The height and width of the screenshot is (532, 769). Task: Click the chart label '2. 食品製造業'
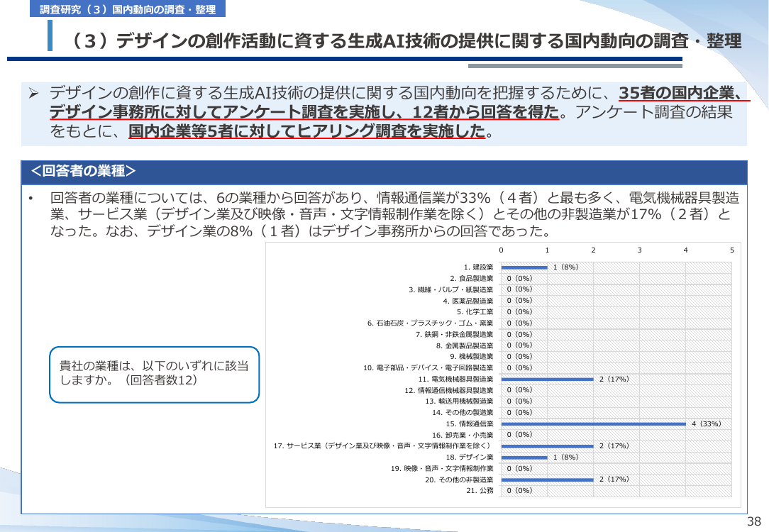pos(472,279)
